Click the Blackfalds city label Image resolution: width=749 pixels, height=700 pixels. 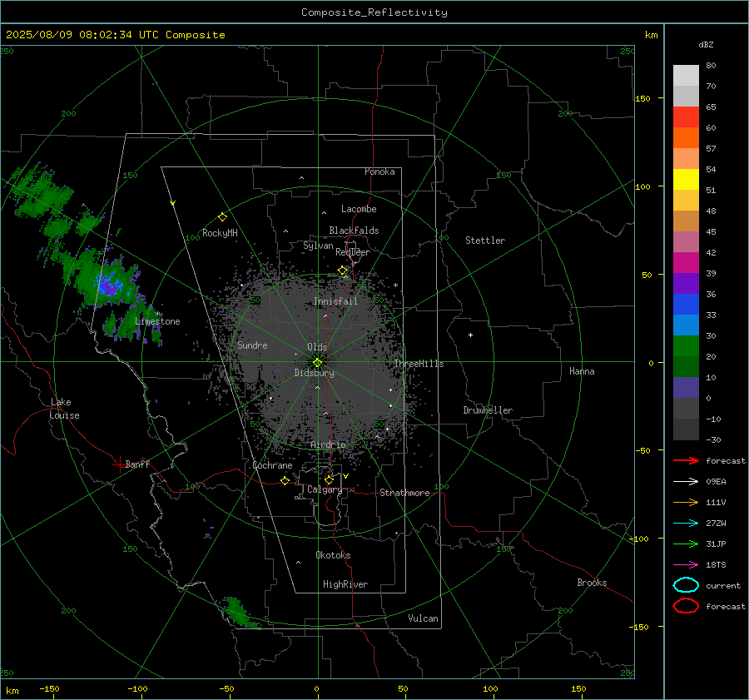[x=354, y=231]
